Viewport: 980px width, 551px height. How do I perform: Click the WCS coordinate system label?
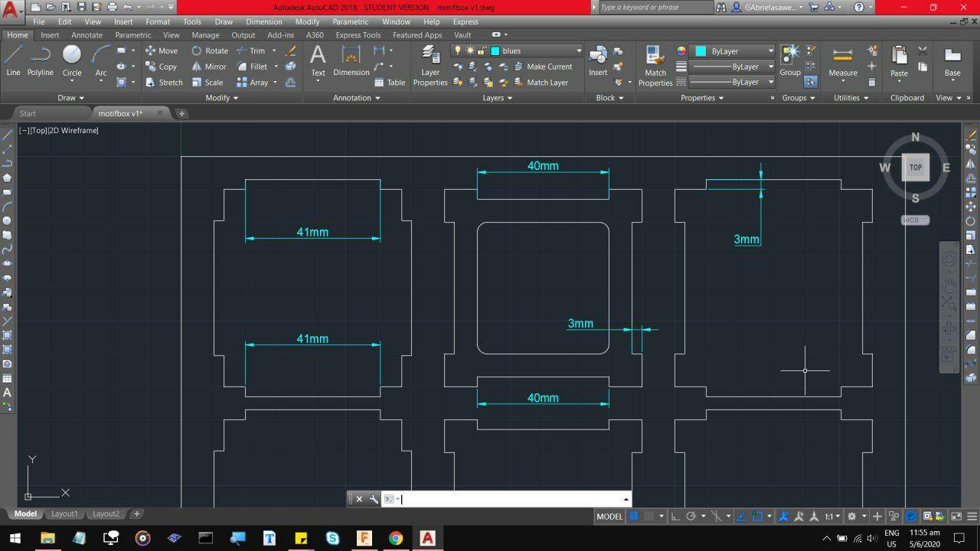tap(914, 220)
